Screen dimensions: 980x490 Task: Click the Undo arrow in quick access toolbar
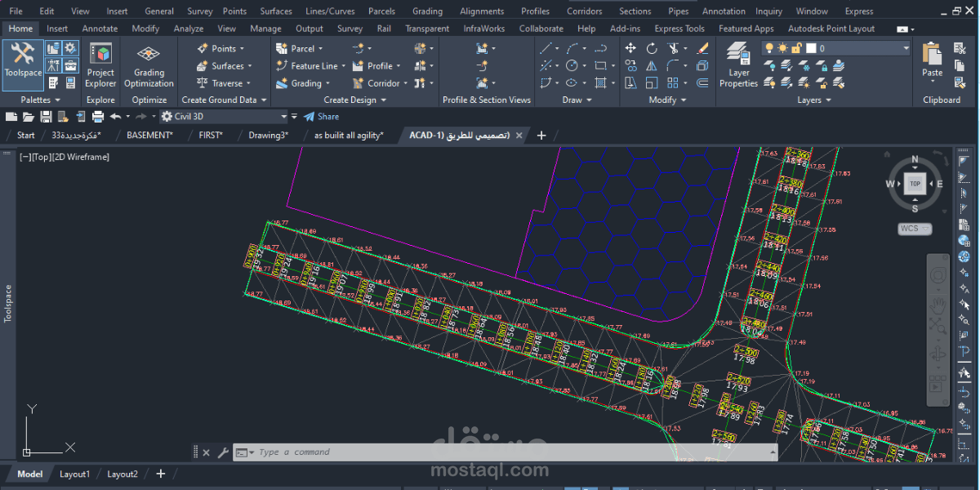(115, 117)
